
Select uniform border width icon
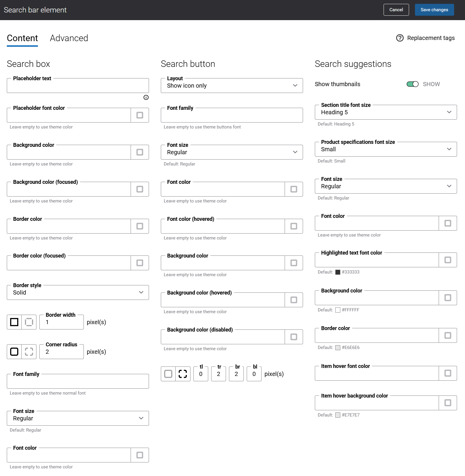[x=14, y=322]
